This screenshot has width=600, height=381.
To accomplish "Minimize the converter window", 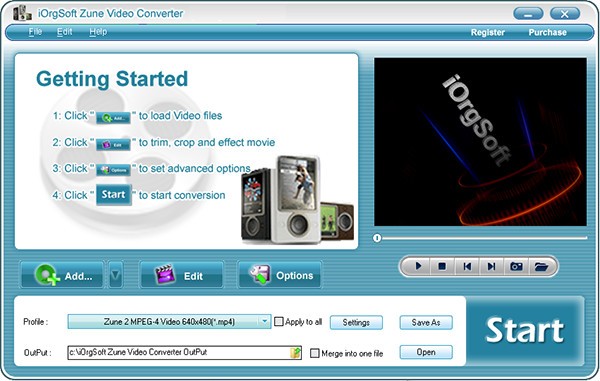I will (x=528, y=14).
